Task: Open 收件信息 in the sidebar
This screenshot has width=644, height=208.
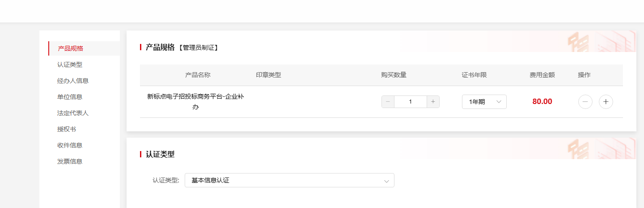Action: [x=70, y=145]
